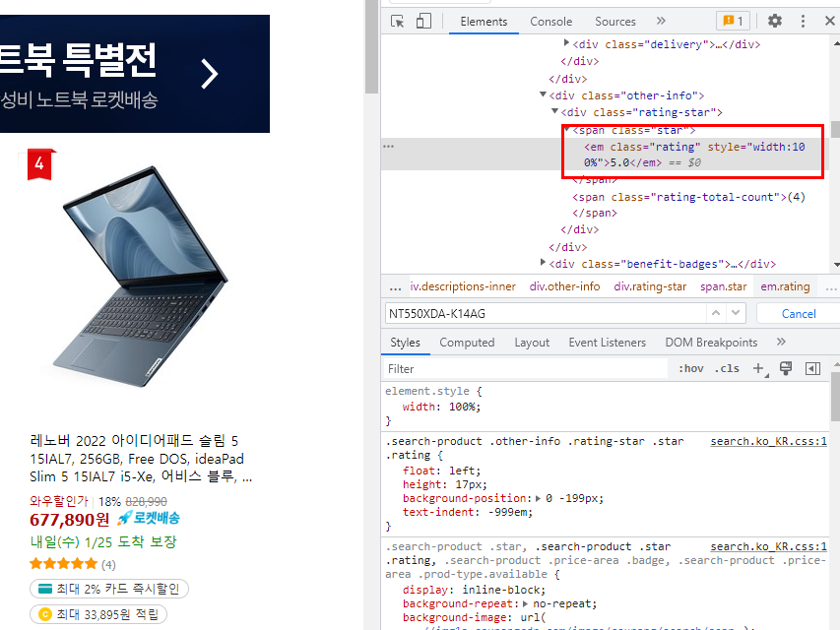Click the 33,895원 points badge
This screenshot has width=840, height=630.
[x=98, y=614]
